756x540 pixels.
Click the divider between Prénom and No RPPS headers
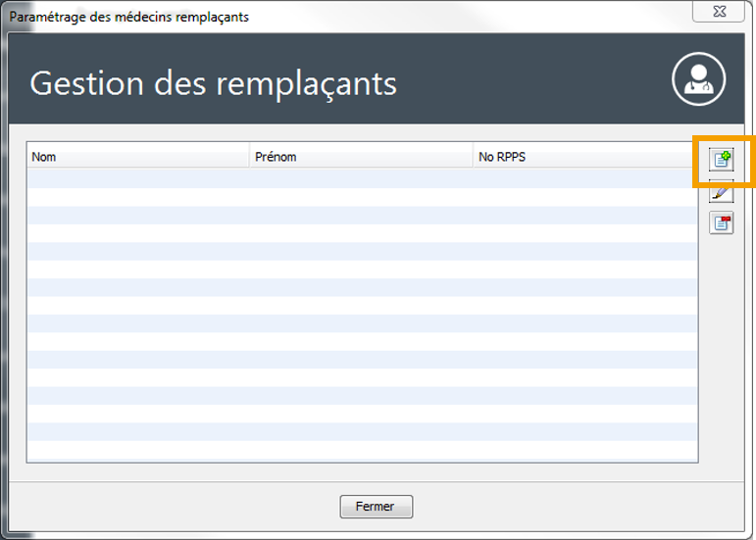pos(473,156)
